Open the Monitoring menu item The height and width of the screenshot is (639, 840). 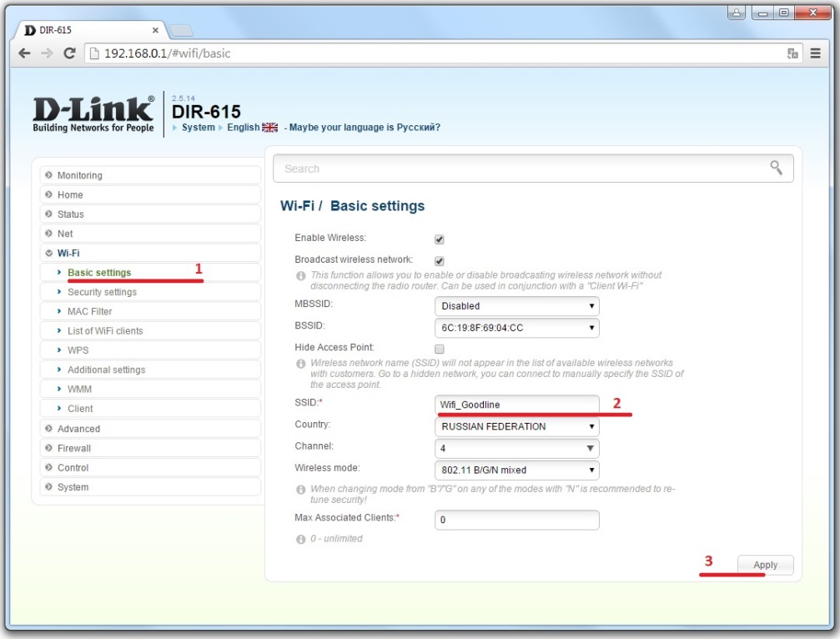pos(150,175)
